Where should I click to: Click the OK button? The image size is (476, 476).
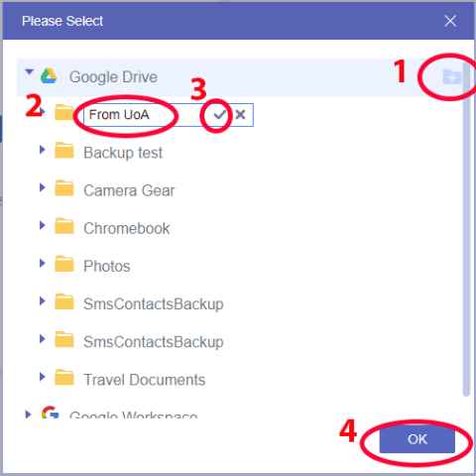click(x=417, y=439)
